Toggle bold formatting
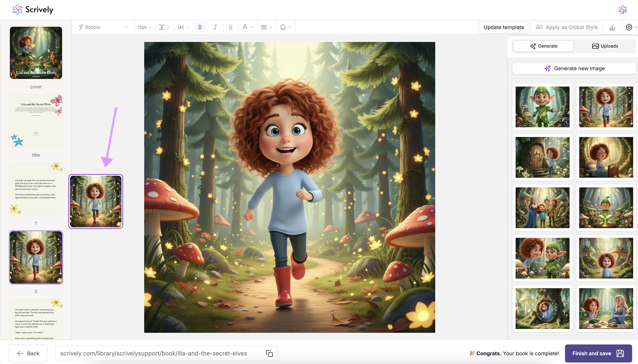The height and width of the screenshot is (364, 638). coord(200,27)
